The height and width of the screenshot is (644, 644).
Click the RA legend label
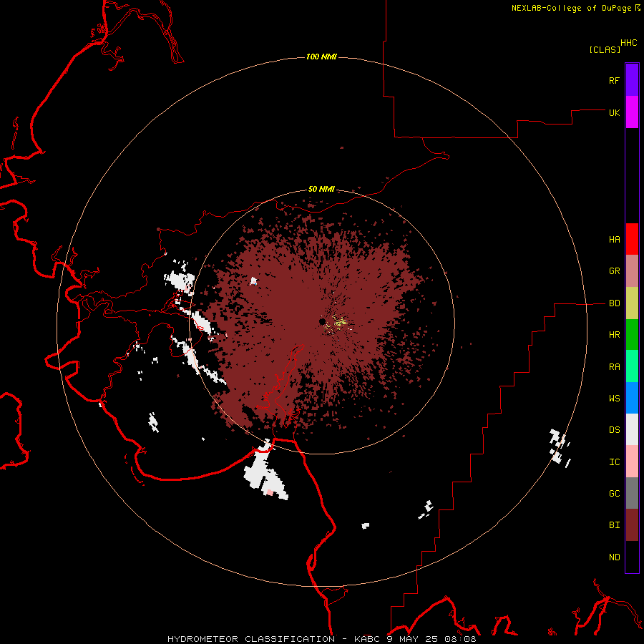(x=614, y=367)
